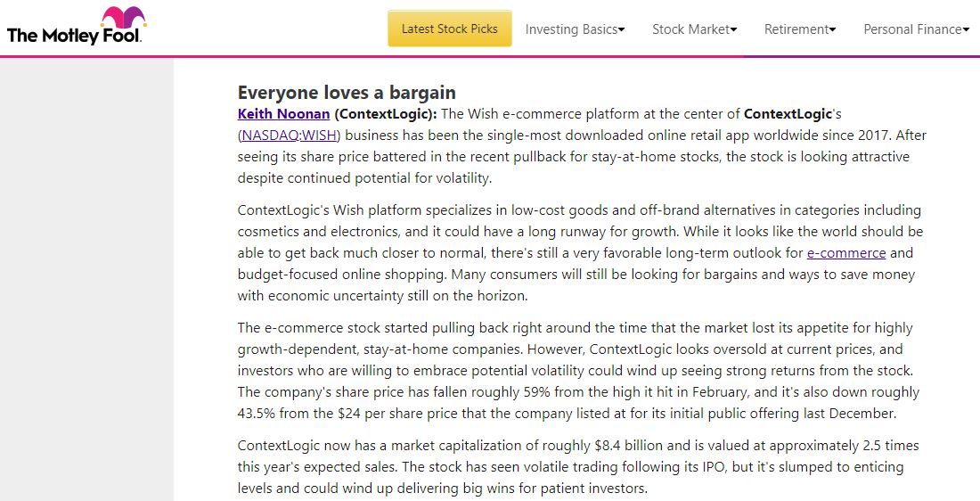Screen dimensions: 980x501
Task: Click the paragraph starting "ContextLogic's Wish platform"
Action: click(x=579, y=253)
